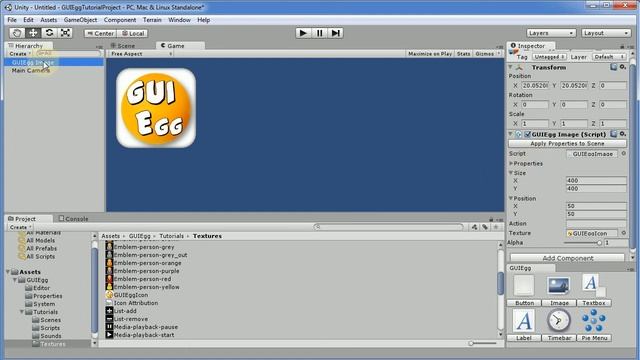Open the Hierarchy Create dropdown
Image resolution: width=640 pixels, height=360 pixels.
click(x=19, y=54)
